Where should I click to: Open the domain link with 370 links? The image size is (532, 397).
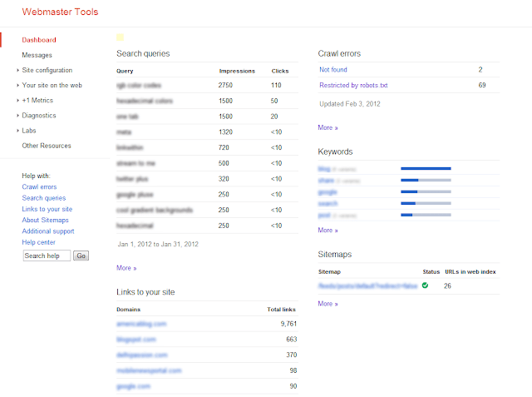(x=142, y=355)
